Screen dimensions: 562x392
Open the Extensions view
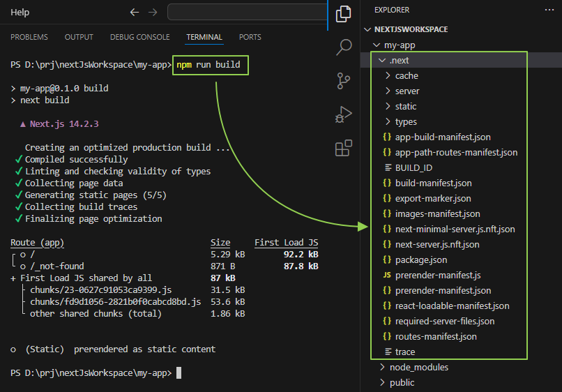(x=343, y=148)
